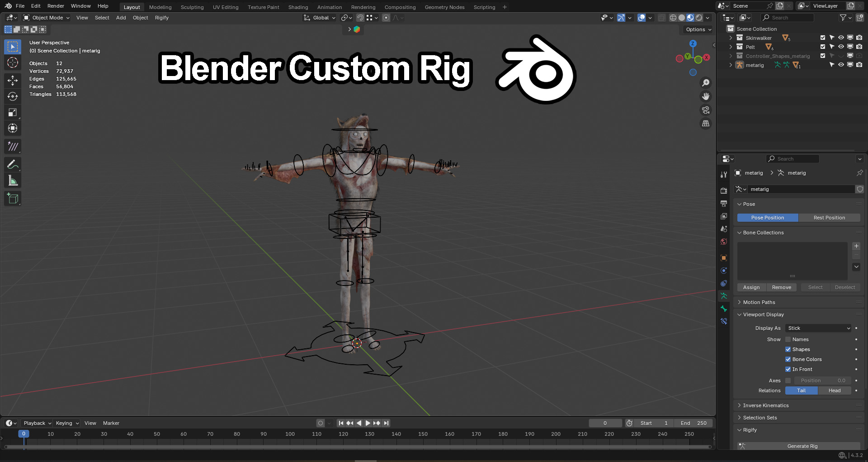Click the Assign bone collection button
The width and height of the screenshot is (868, 462).
pos(751,287)
